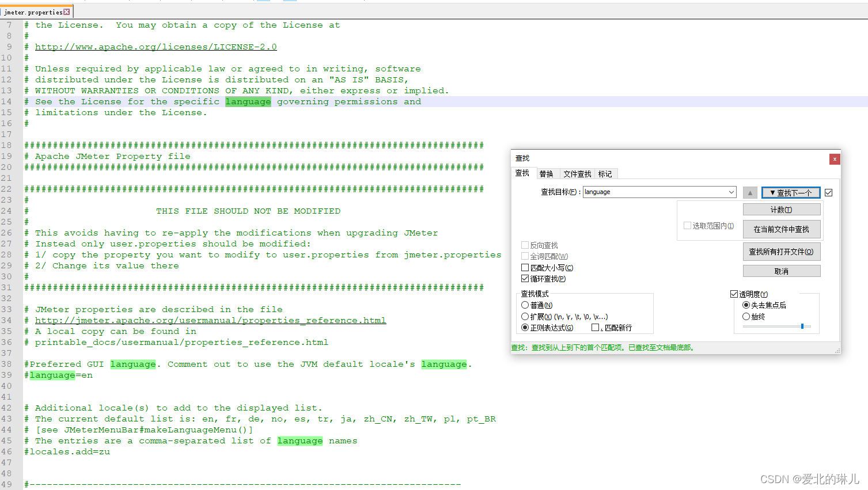Click the transparency slider handle

pyautogui.click(x=802, y=326)
